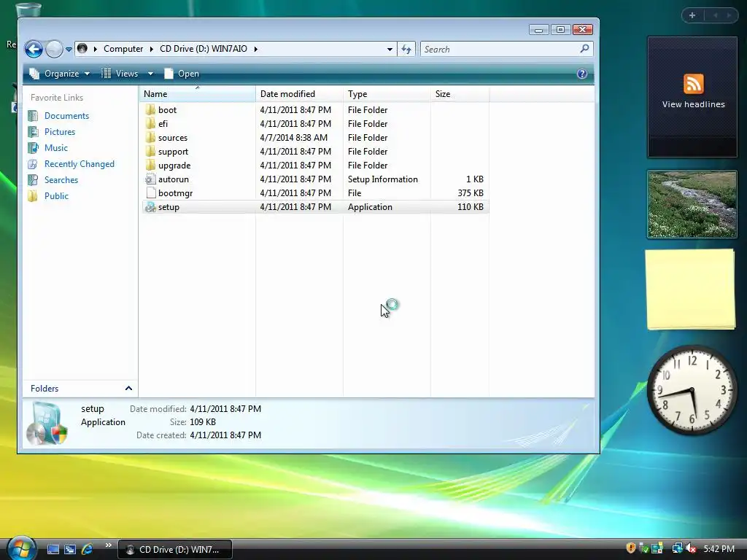This screenshot has height=560, width=747.
Task: Click the 'Setup Information' type cell
Action: (382, 179)
